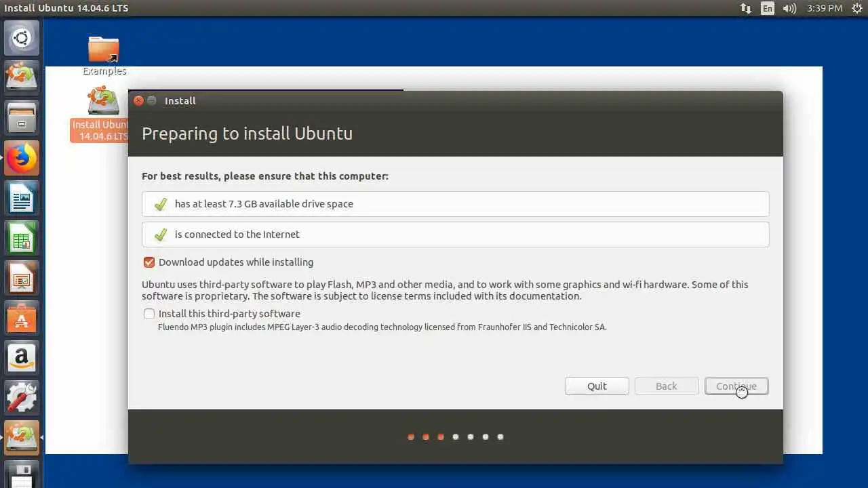
Task: Close the Install window
Action: click(138, 100)
